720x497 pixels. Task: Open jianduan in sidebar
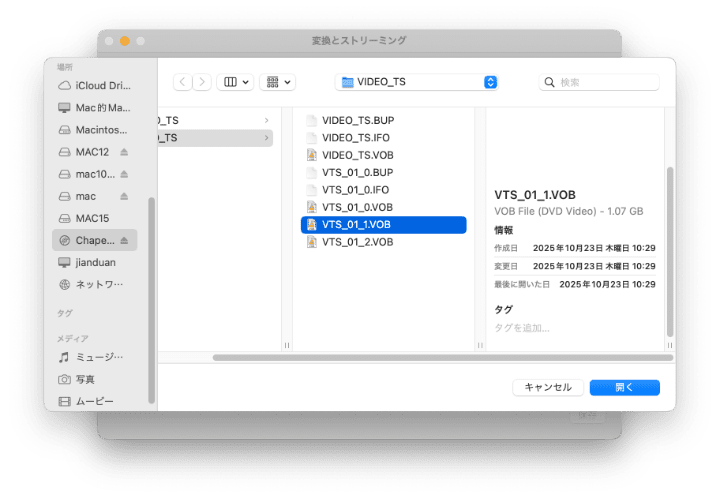tap(95, 262)
